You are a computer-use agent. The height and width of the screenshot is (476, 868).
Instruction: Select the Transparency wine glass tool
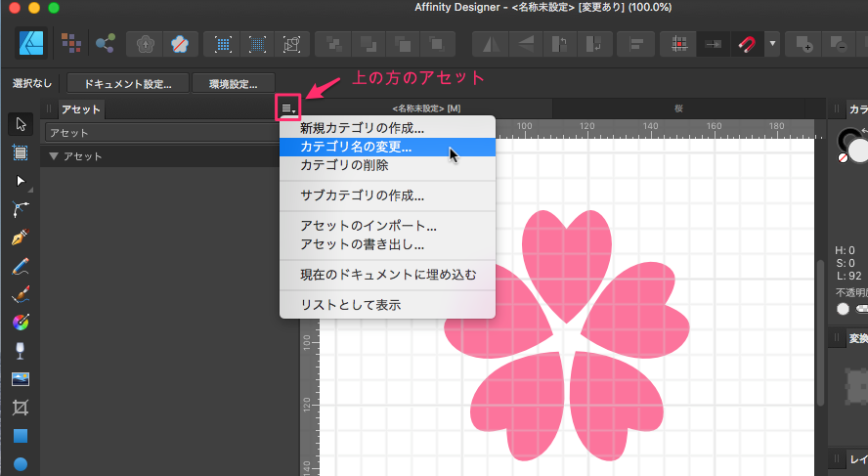(21, 350)
